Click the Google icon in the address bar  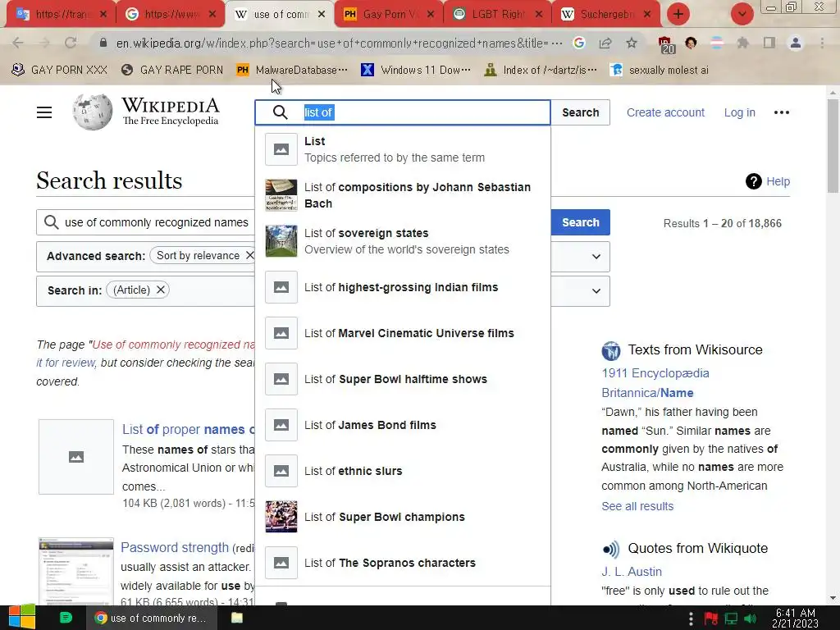point(578,43)
